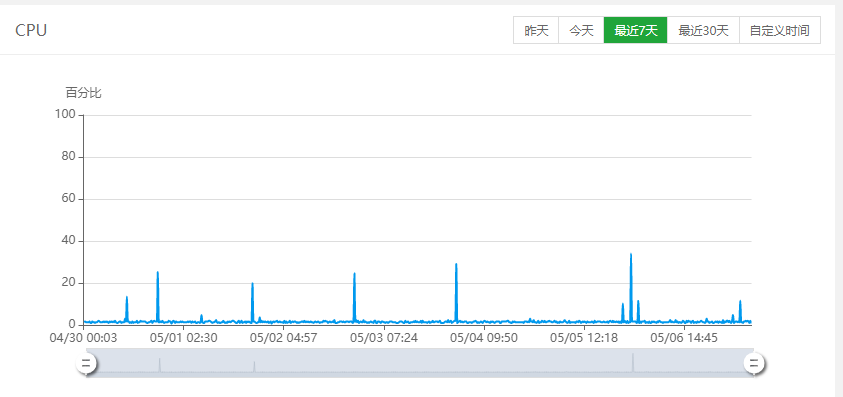
Task: Click the 100 y-axis value
Action: coord(65,115)
